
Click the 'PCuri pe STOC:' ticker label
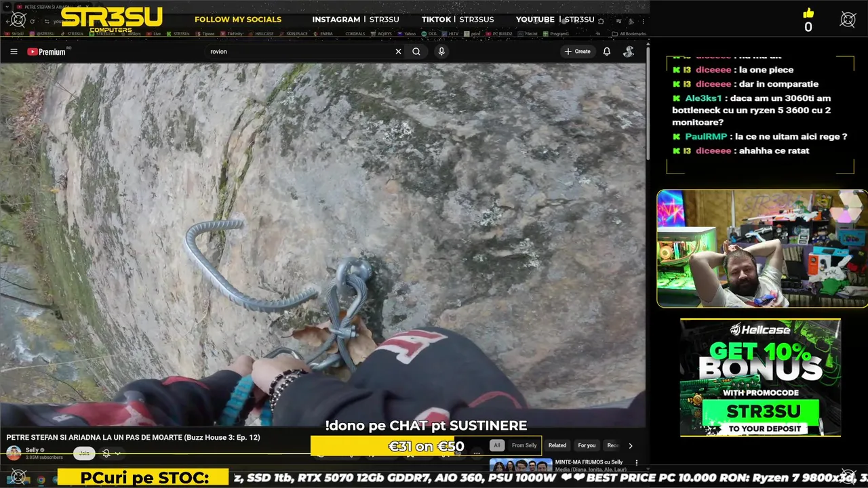144,478
